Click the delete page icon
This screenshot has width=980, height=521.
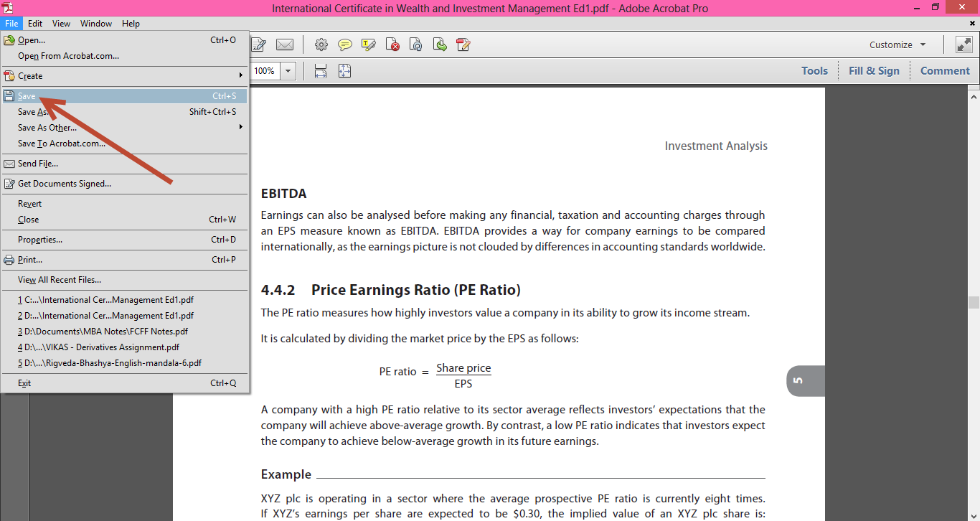(x=392, y=44)
